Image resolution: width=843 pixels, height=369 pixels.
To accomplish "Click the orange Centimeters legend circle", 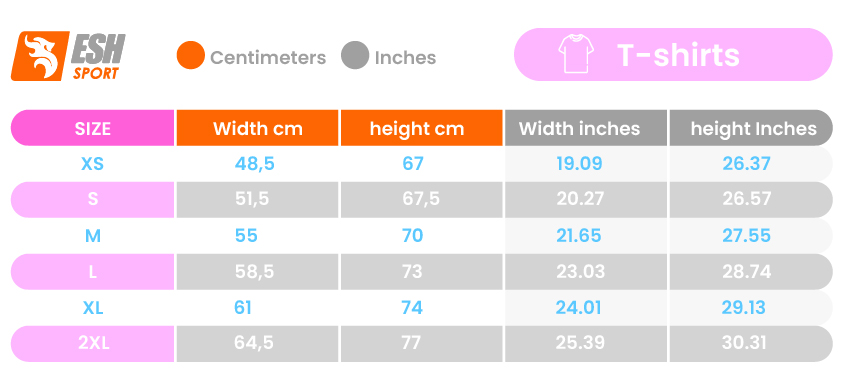I will pyautogui.click(x=191, y=55).
